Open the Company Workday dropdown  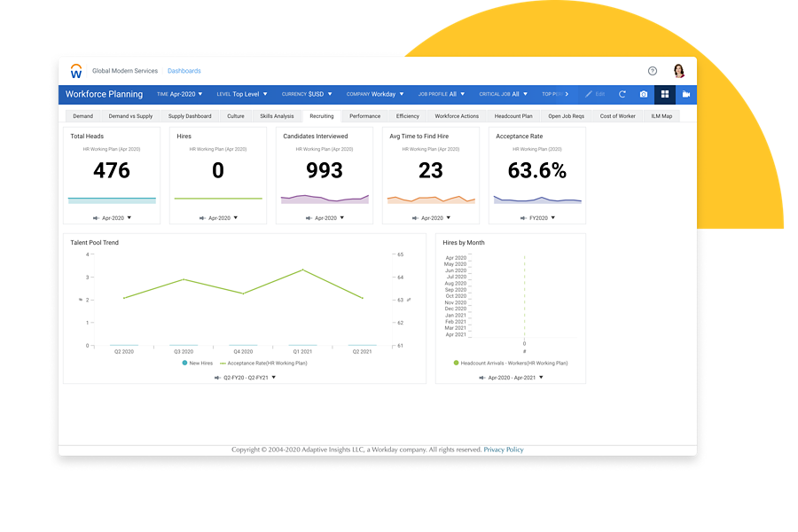point(375,94)
